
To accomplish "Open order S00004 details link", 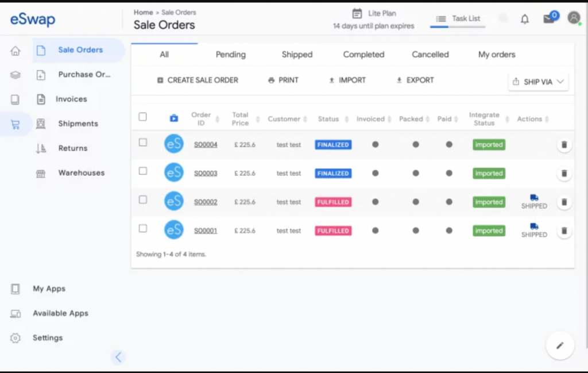I will (206, 144).
